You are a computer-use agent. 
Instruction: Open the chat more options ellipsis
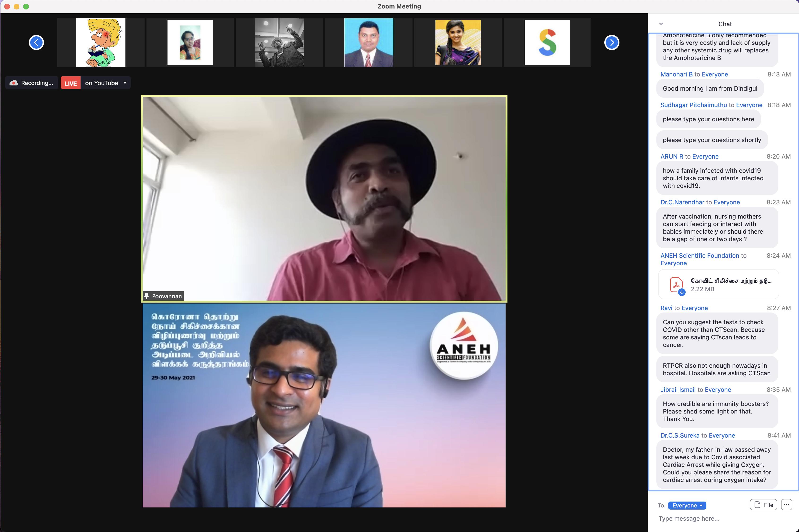[786, 505]
